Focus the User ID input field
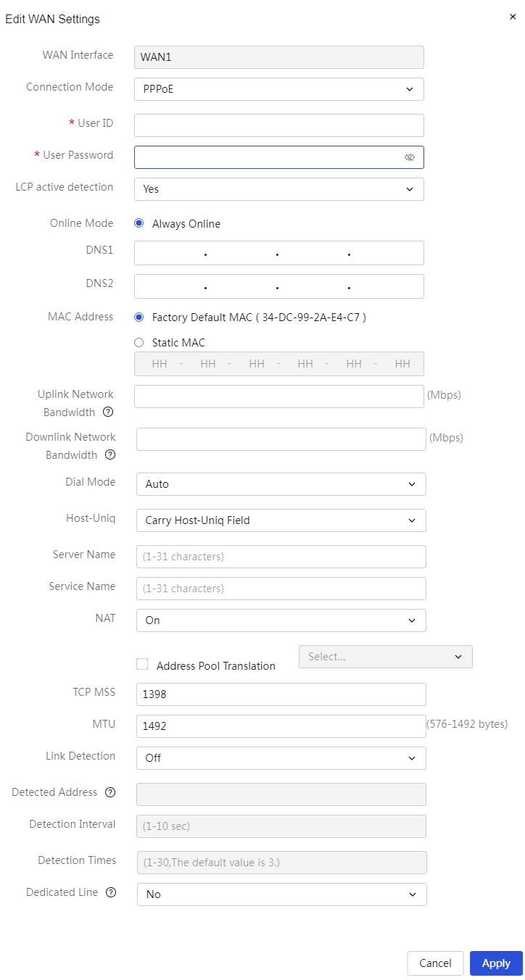This screenshot has height=980, width=525. (x=279, y=125)
